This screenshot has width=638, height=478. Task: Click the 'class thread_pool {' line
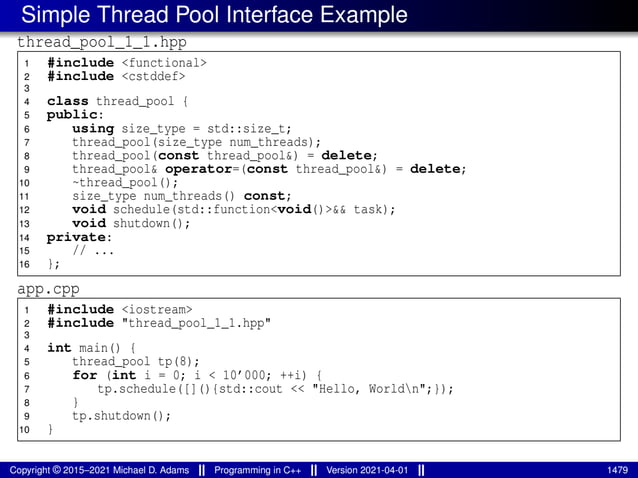click(117, 101)
